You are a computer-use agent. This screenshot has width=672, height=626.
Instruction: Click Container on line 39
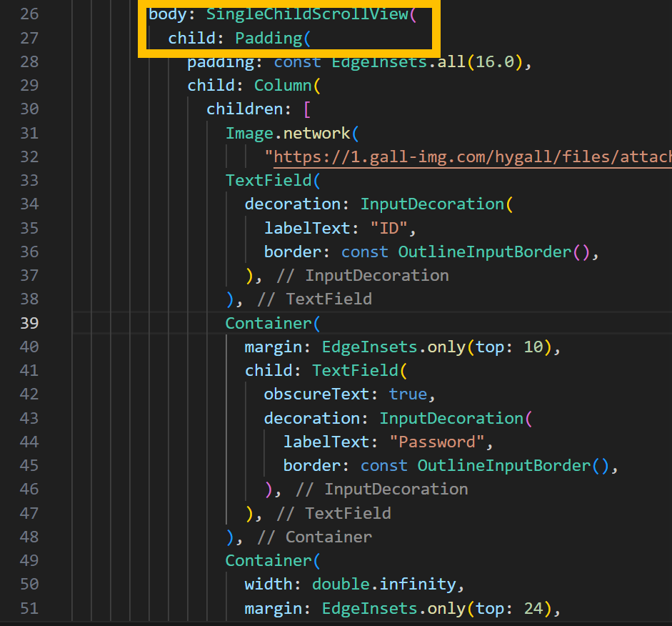[x=269, y=323]
